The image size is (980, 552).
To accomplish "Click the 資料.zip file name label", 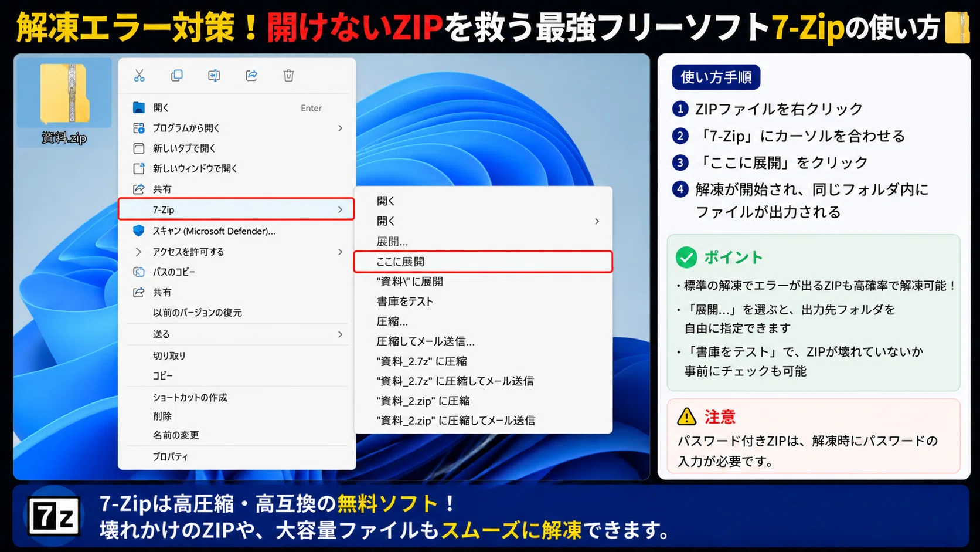I will 64,138.
